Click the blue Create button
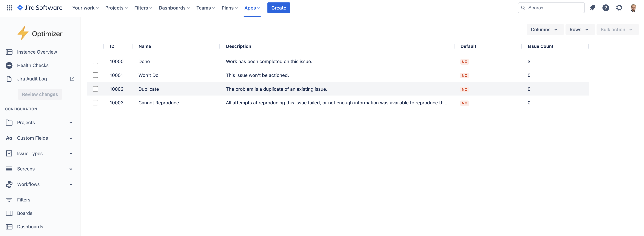Image resolution: width=644 pixels, height=236 pixels. tap(278, 8)
